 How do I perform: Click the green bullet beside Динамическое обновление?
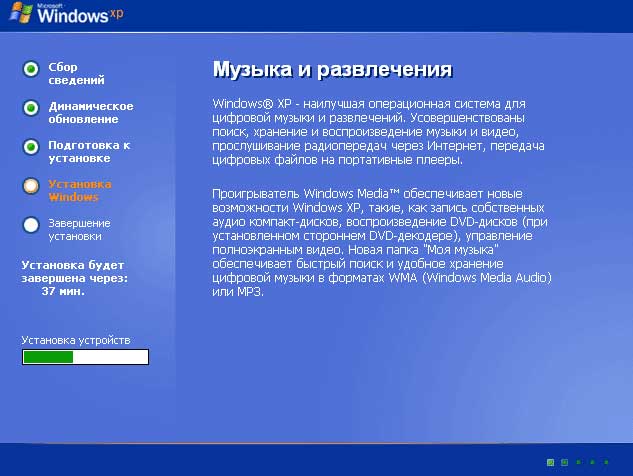[x=31, y=108]
